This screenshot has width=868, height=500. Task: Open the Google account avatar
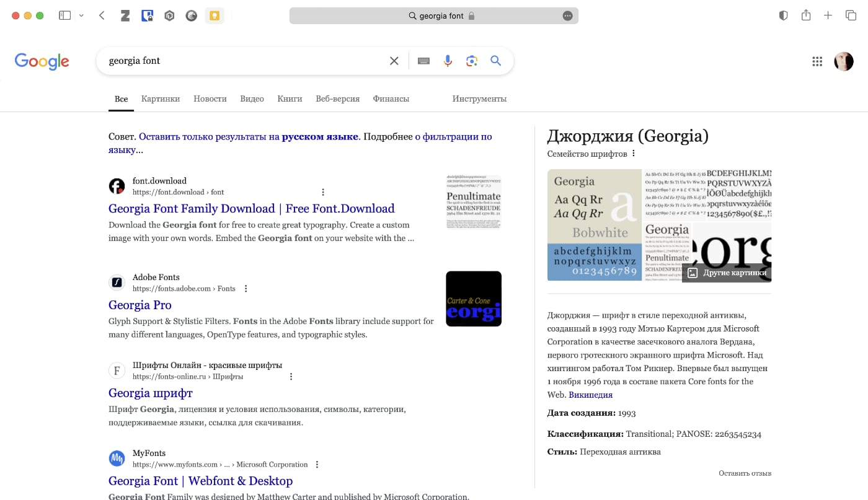(x=844, y=61)
